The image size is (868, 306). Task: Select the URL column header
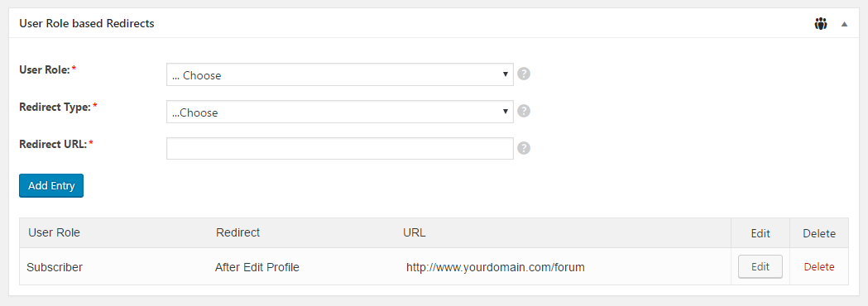(x=414, y=232)
